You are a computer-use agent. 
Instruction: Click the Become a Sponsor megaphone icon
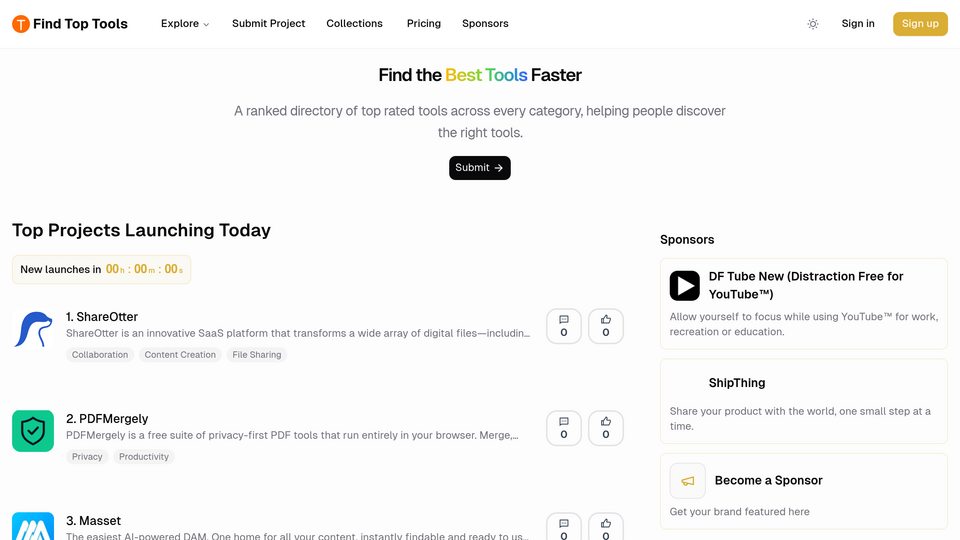coord(688,481)
